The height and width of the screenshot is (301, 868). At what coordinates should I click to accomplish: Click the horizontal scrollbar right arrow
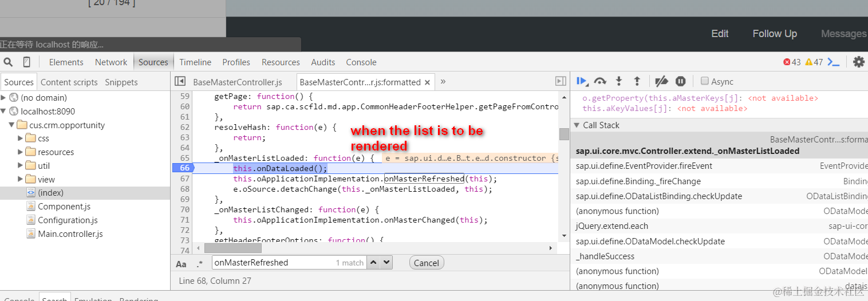pyautogui.click(x=551, y=248)
